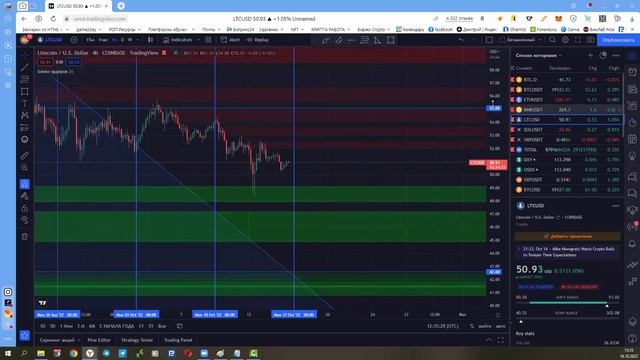Open Strategy Tester tab
The width and height of the screenshot is (640, 360).
(x=137, y=340)
